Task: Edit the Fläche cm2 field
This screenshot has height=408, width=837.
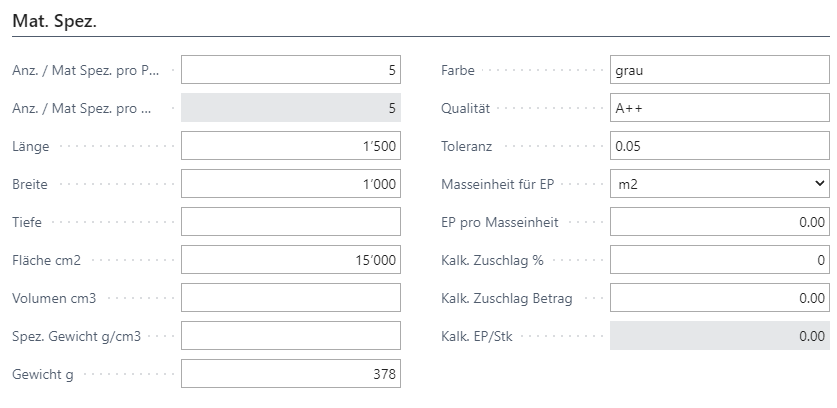Action: [x=291, y=260]
